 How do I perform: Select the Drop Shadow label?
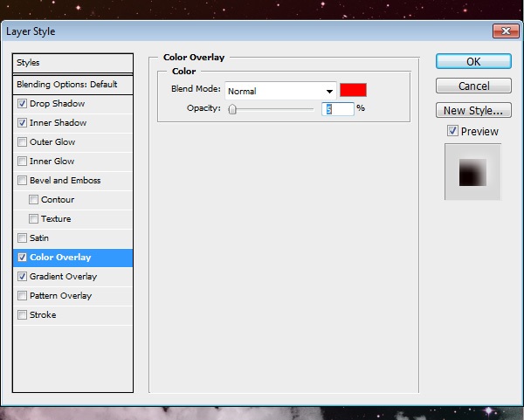[57, 104]
